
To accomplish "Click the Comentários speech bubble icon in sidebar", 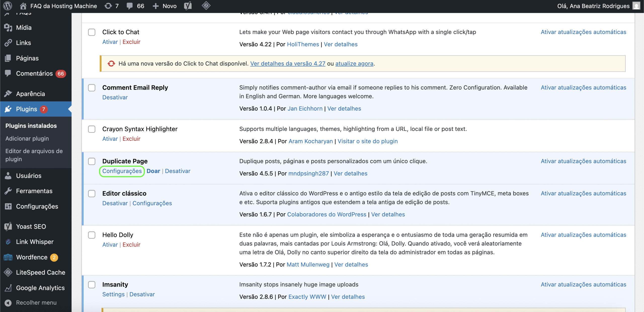I will [8, 73].
